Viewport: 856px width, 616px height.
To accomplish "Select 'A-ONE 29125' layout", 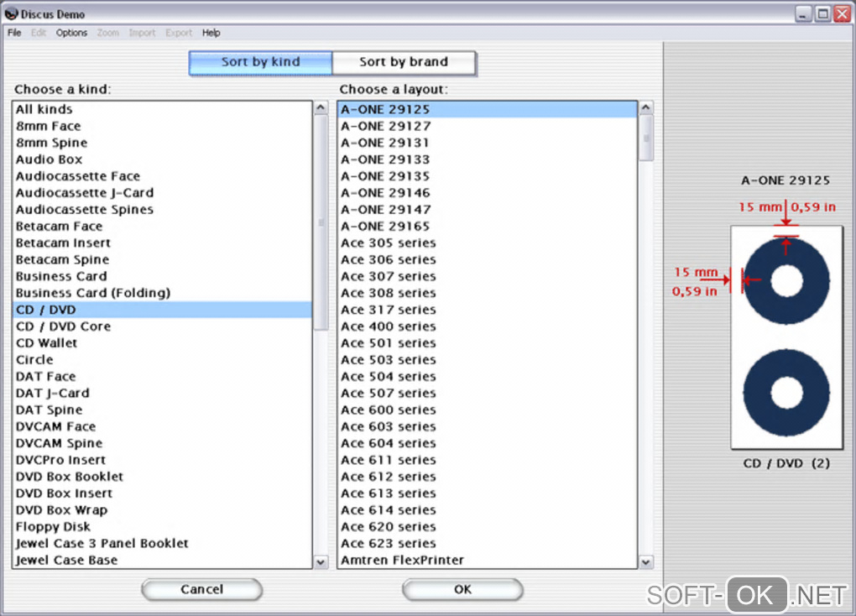I will click(x=488, y=109).
